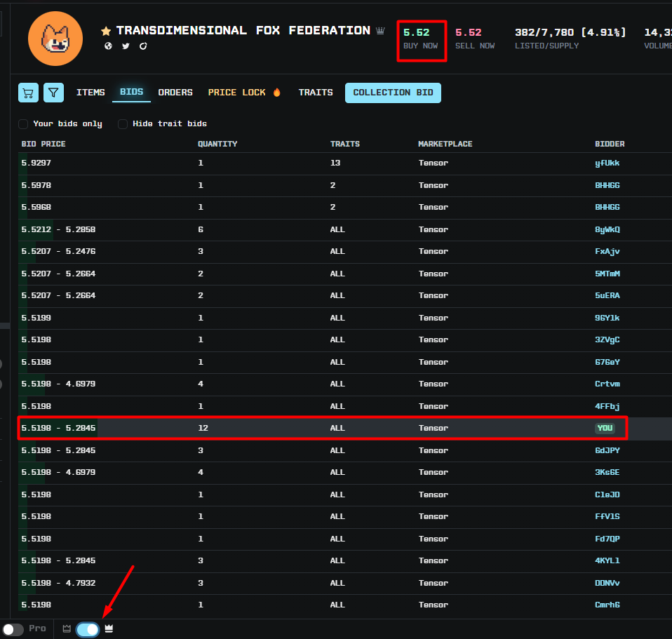Toggle the Pro mode switch
Image resolution: width=672 pixels, height=639 pixels.
coord(13,629)
